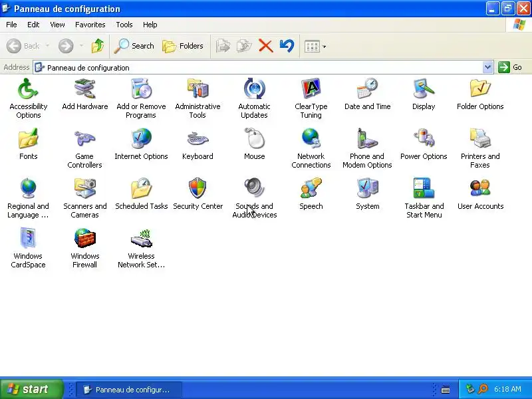
Task: Open Phone and Modem Options
Action: pyautogui.click(x=367, y=148)
